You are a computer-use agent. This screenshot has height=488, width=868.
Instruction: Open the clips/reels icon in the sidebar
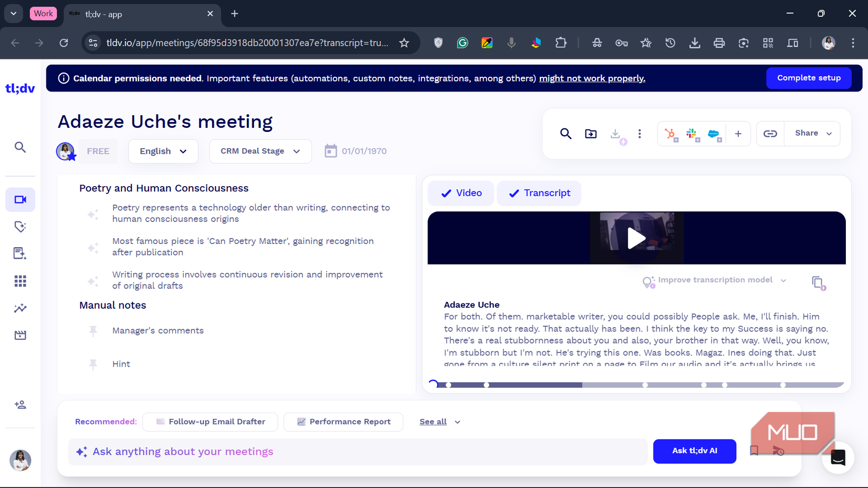(x=20, y=334)
